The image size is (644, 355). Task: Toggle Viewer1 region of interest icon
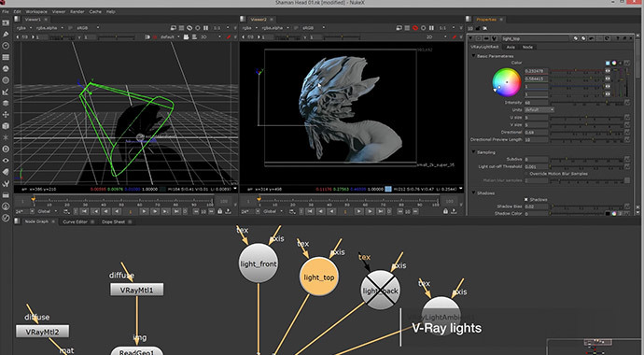click(x=189, y=28)
